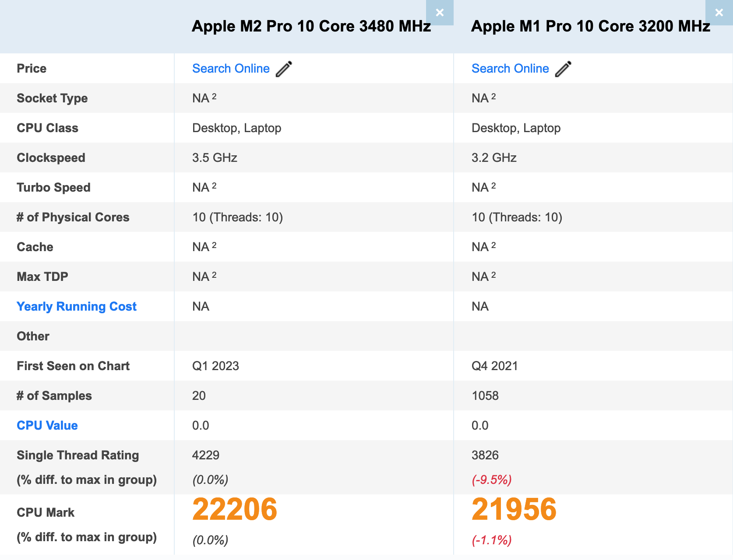Screen dimensions: 733x560
Task: Click the 20 samples value
Action: click(x=199, y=396)
